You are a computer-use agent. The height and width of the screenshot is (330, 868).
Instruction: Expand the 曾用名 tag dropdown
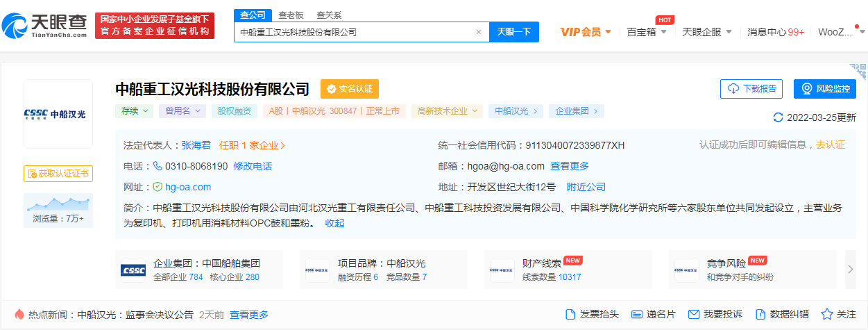click(182, 111)
